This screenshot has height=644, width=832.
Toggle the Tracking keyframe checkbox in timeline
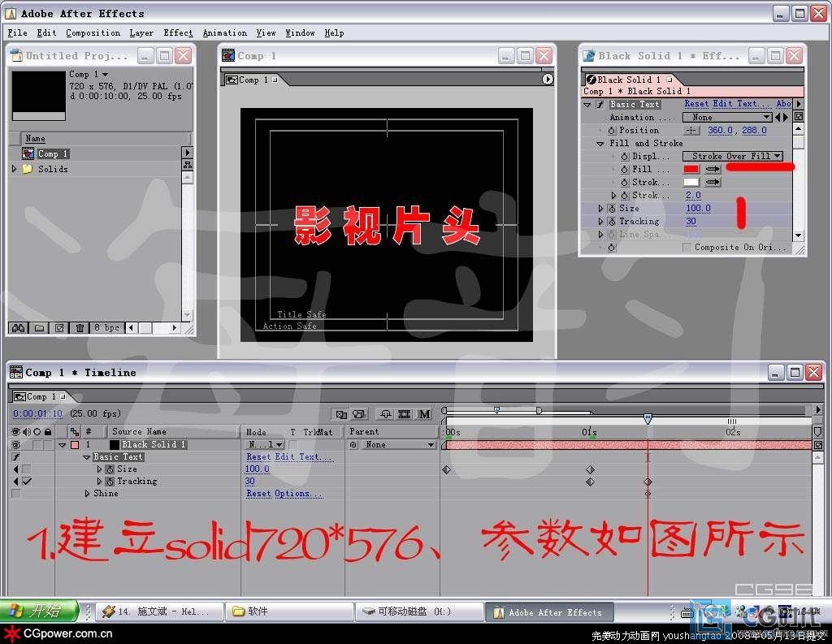(x=27, y=482)
